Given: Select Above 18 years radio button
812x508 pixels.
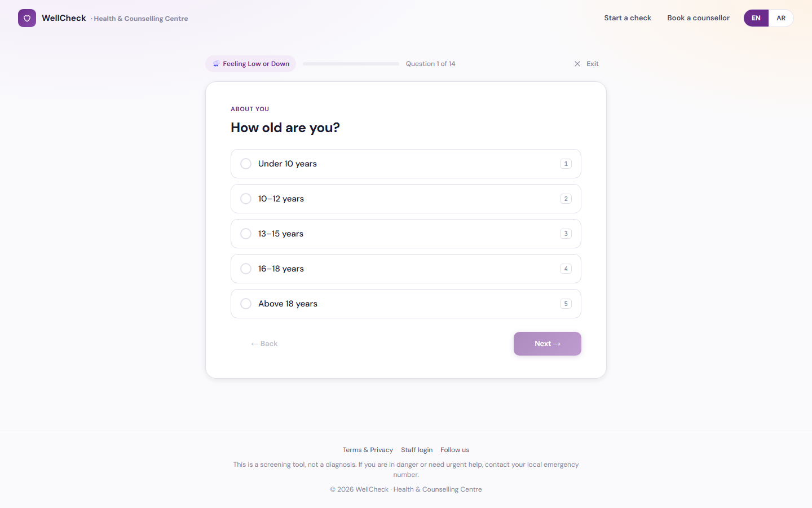Looking at the screenshot, I should (x=246, y=304).
